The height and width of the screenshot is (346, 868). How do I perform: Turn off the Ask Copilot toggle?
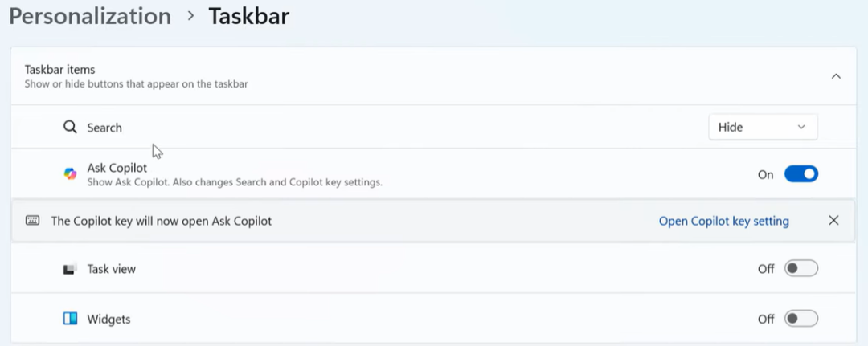point(800,173)
